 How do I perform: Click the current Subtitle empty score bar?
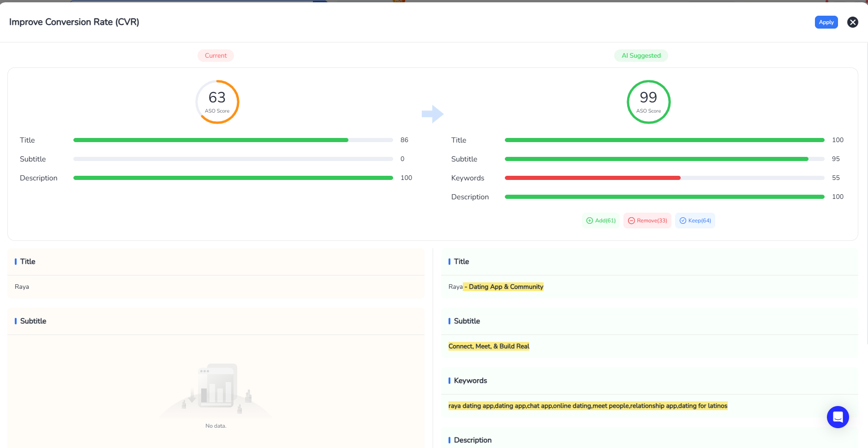click(233, 159)
